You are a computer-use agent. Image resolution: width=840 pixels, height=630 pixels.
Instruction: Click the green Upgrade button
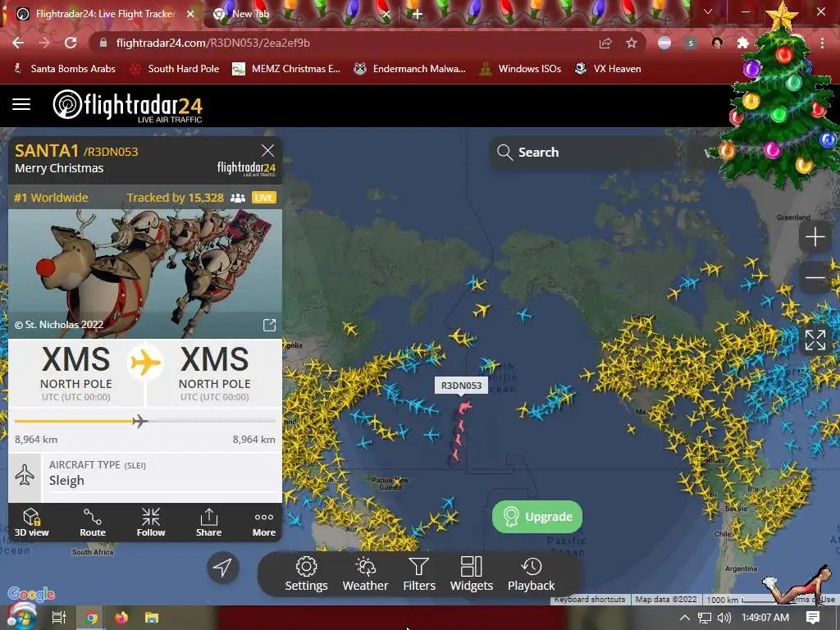pos(537,517)
